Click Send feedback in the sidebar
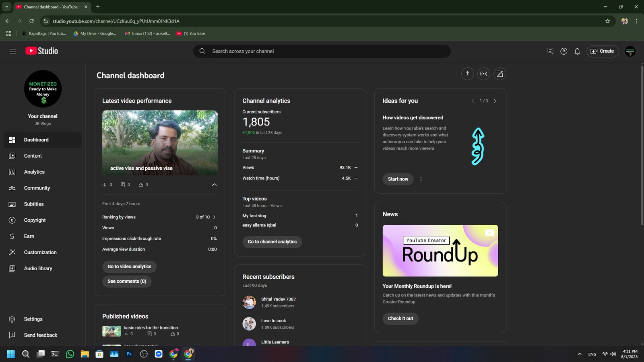This screenshot has width=644, height=362. [43, 335]
